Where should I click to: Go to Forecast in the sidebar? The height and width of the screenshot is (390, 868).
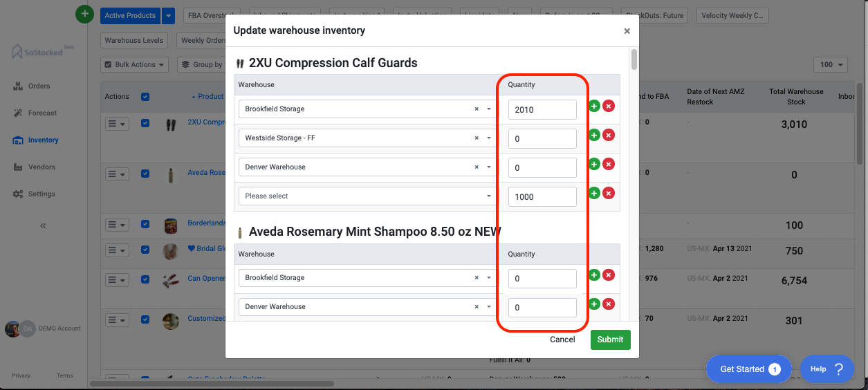coord(35,113)
